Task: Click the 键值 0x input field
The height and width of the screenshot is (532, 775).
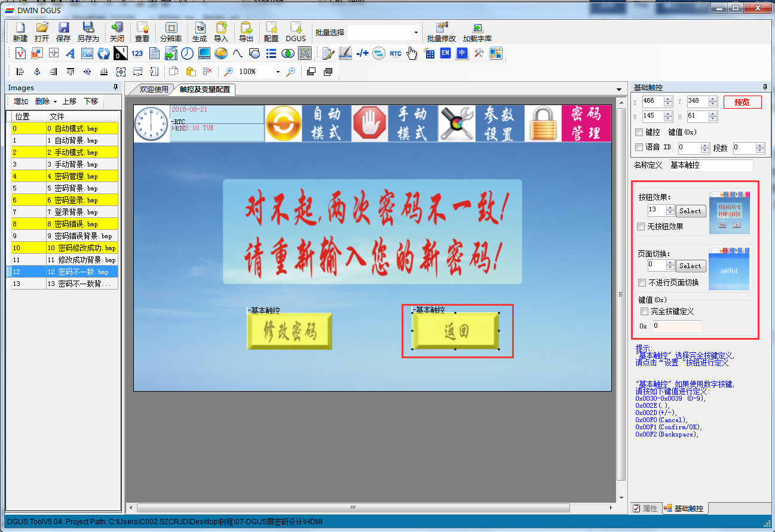Action: click(676, 326)
